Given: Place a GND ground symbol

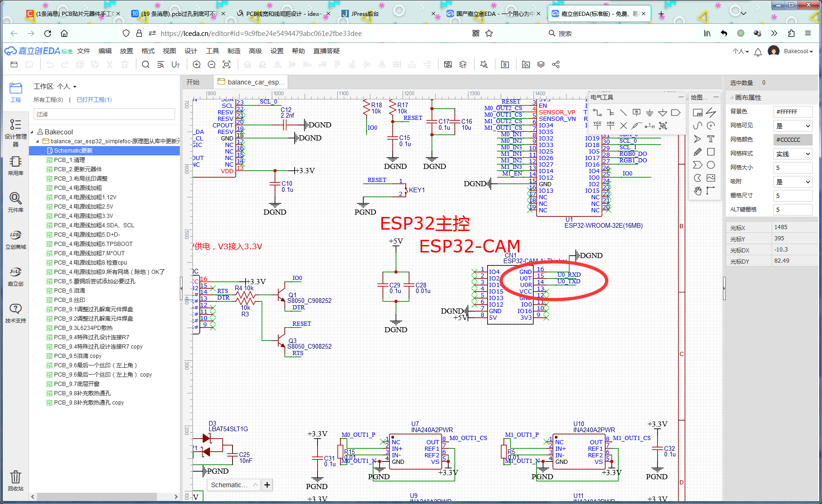Looking at the screenshot, I should click(650, 112).
